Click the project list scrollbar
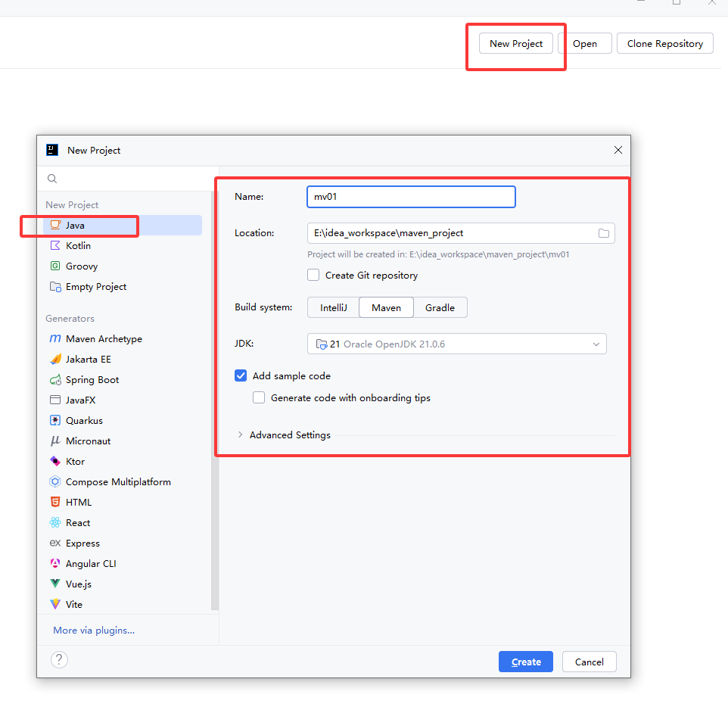The width and height of the screenshot is (728, 707). (214, 400)
